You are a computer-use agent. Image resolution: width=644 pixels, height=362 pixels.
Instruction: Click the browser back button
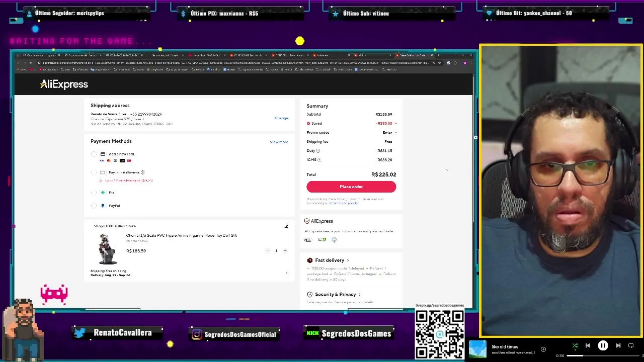(x=18, y=63)
